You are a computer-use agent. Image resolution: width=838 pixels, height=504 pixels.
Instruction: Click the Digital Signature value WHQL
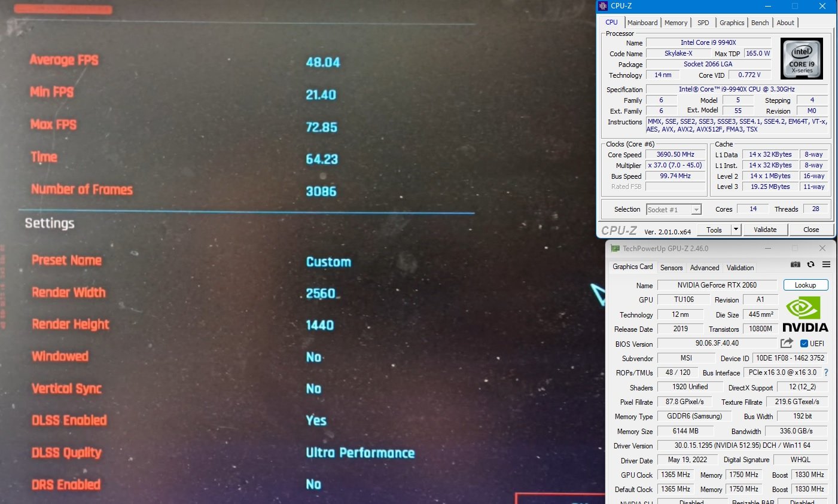pos(800,460)
